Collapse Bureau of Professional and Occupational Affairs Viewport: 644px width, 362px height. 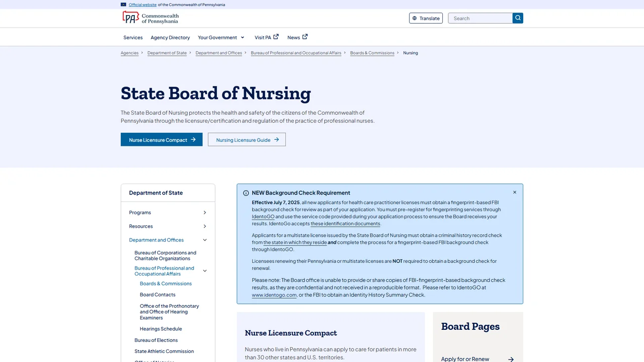click(x=205, y=271)
